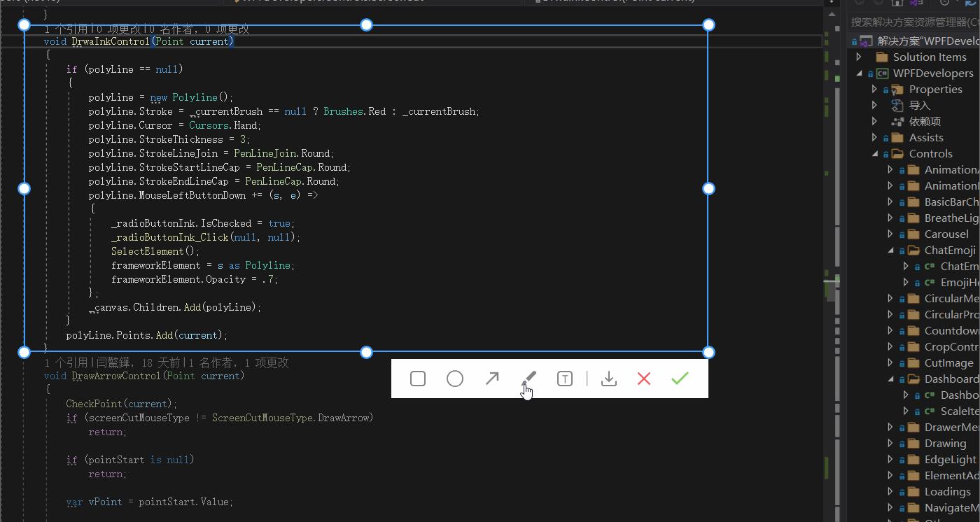Select the text annotation tool
Image resolution: width=980 pixels, height=522 pixels.
coord(565,379)
